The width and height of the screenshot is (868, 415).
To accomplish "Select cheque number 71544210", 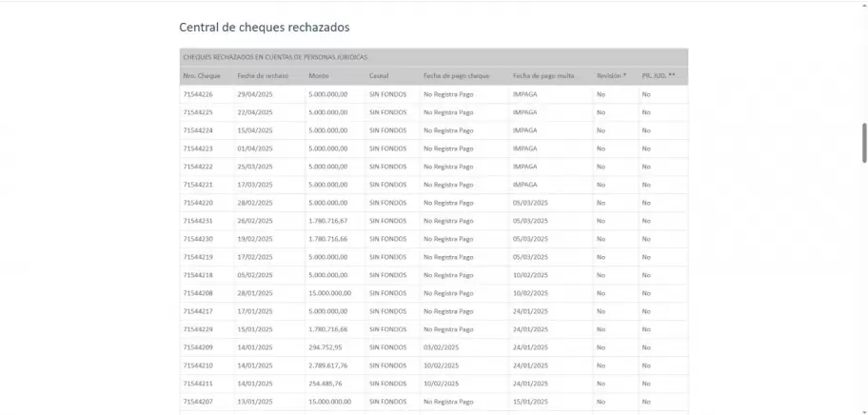I will pyautogui.click(x=198, y=366).
